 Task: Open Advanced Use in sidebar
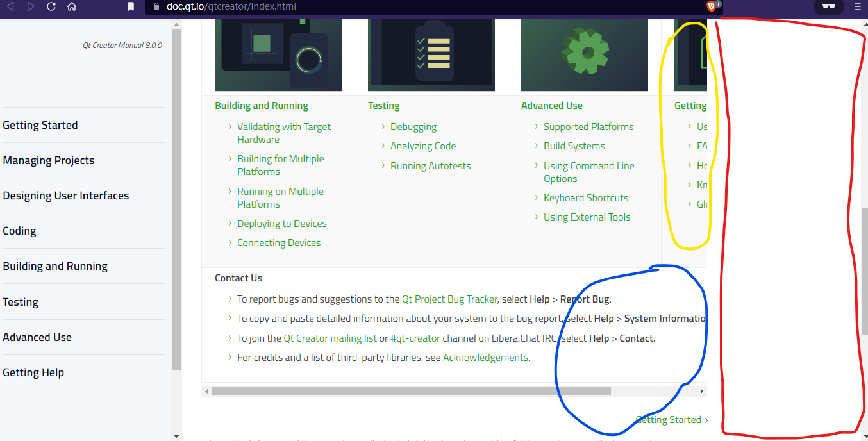(37, 337)
